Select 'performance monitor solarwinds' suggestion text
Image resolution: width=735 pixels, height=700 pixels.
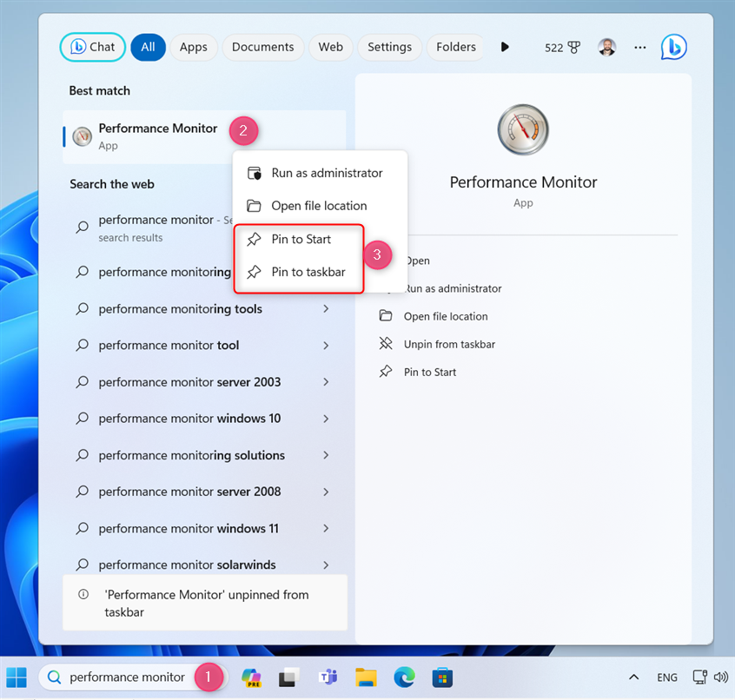187,565
